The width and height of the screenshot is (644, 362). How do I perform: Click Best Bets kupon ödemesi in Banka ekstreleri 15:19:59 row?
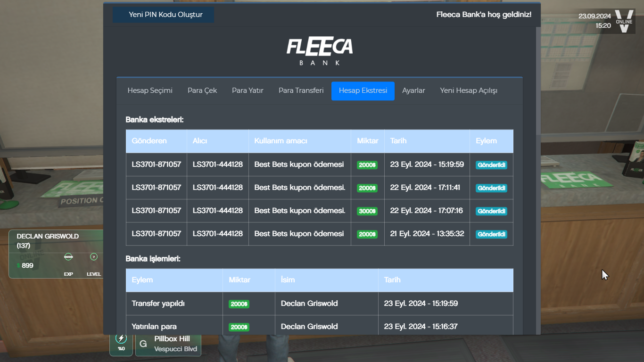click(x=299, y=165)
